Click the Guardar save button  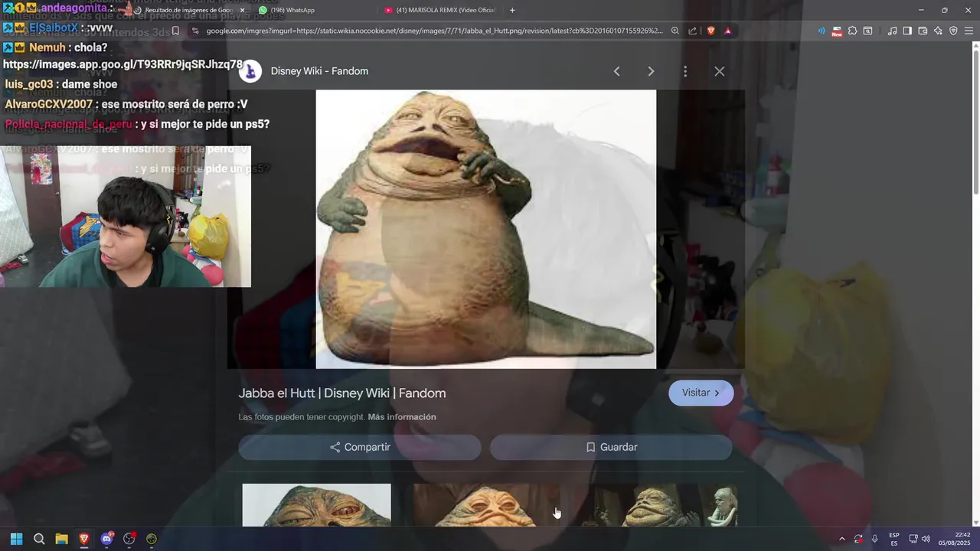tap(611, 447)
